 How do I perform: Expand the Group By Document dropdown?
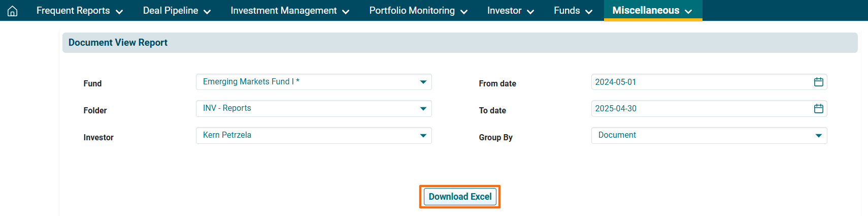click(x=700, y=135)
